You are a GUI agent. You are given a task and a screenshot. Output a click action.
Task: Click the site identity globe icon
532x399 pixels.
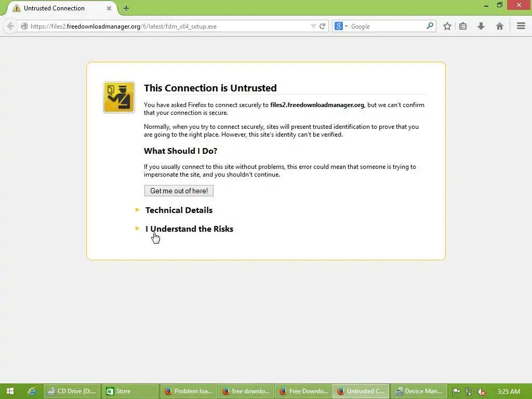pyautogui.click(x=24, y=26)
